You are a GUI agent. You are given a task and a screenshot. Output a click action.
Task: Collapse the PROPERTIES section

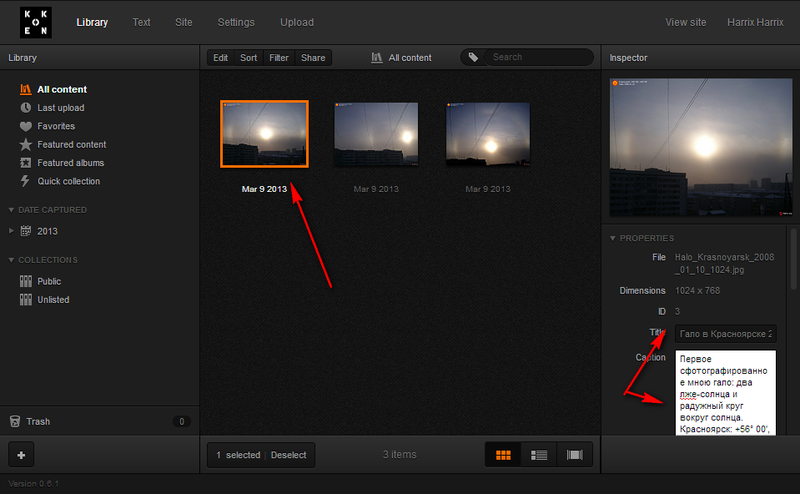tap(613, 238)
